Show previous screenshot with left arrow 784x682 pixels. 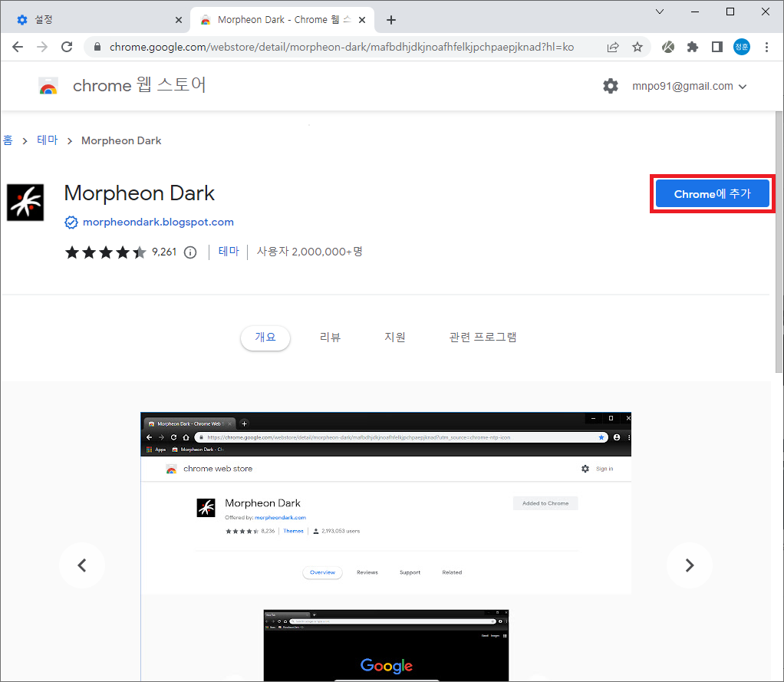[82, 565]
